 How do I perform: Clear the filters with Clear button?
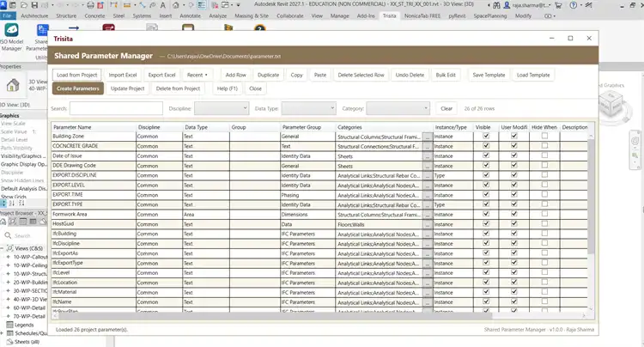[447, 108]
